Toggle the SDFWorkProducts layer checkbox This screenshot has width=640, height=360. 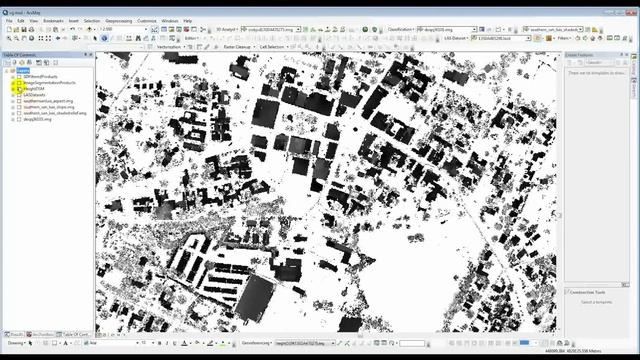click(x=19, y=76)
